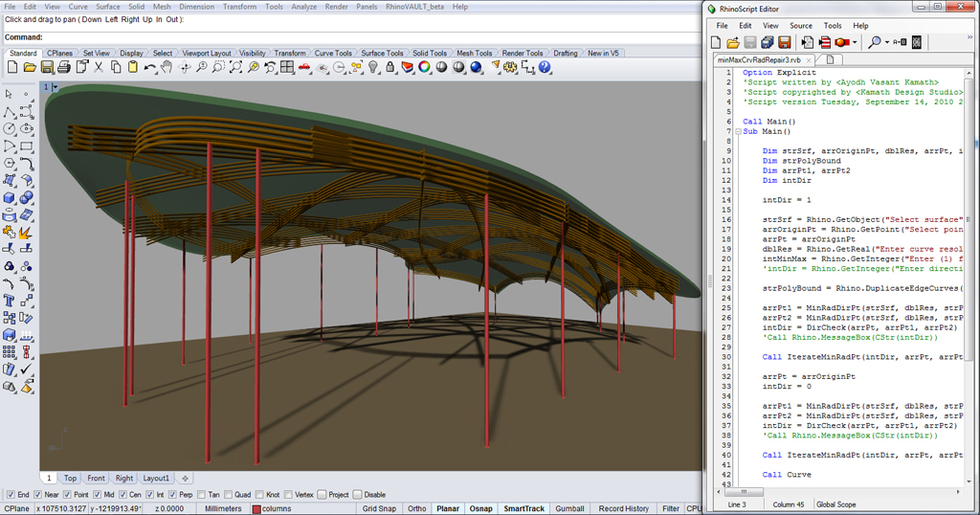Toggle Osnap in status bar
Viewport: 980px width, 515px height.
coord(480,508)
